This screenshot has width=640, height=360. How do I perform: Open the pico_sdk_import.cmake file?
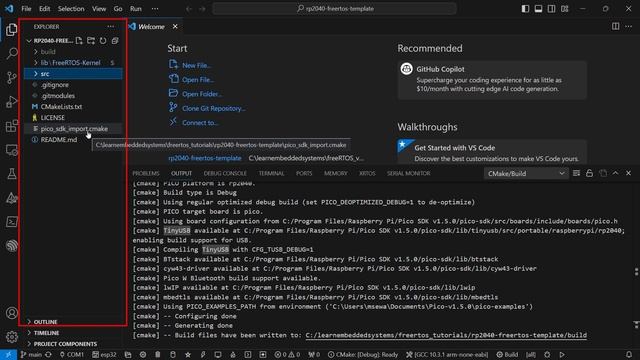(73, 129)
